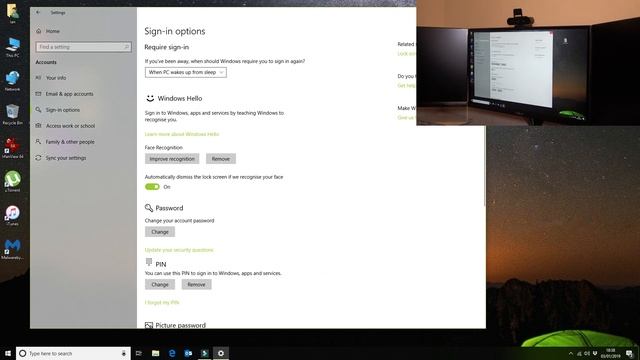Click the Settings window vertical scrollbar
The image size is (640, 360).
(484, 165)
